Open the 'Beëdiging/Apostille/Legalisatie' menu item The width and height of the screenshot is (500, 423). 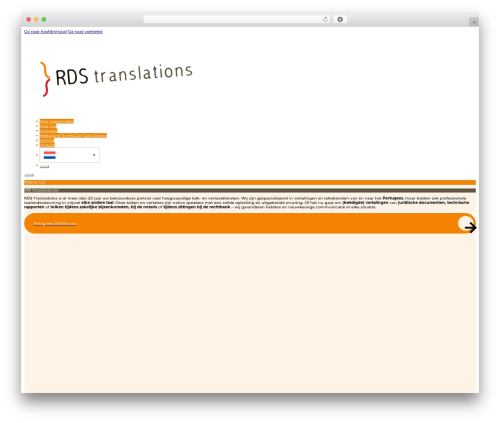[73, 135]
